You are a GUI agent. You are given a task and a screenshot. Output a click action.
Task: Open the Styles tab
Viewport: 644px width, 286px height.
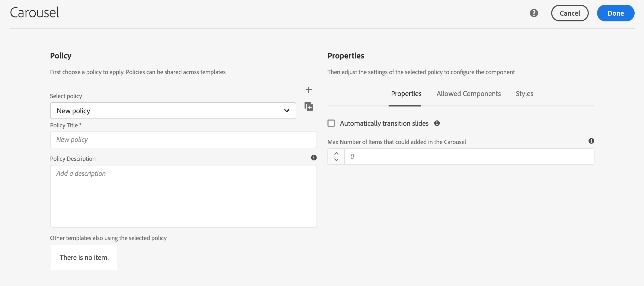click(524, 94)
